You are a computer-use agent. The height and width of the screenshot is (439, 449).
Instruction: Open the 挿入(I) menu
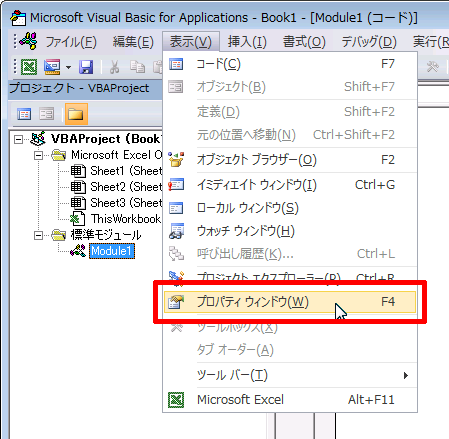(x=247, y=42)
